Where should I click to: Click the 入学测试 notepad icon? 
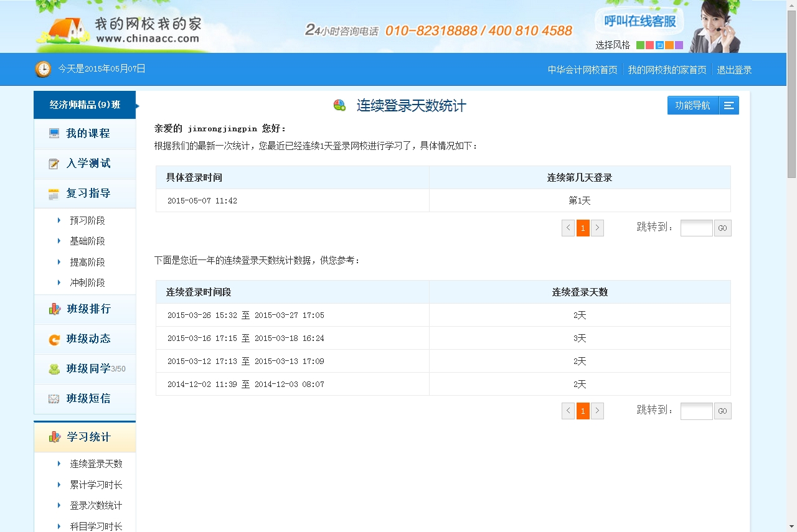[54, 164]
